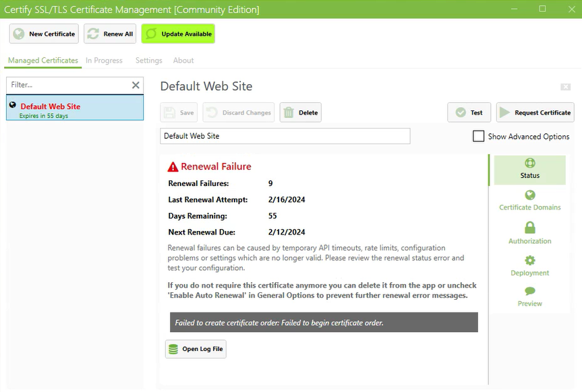Click Renew All certificates
Screen dimensions: 582x392
click(x=109, y=33)
